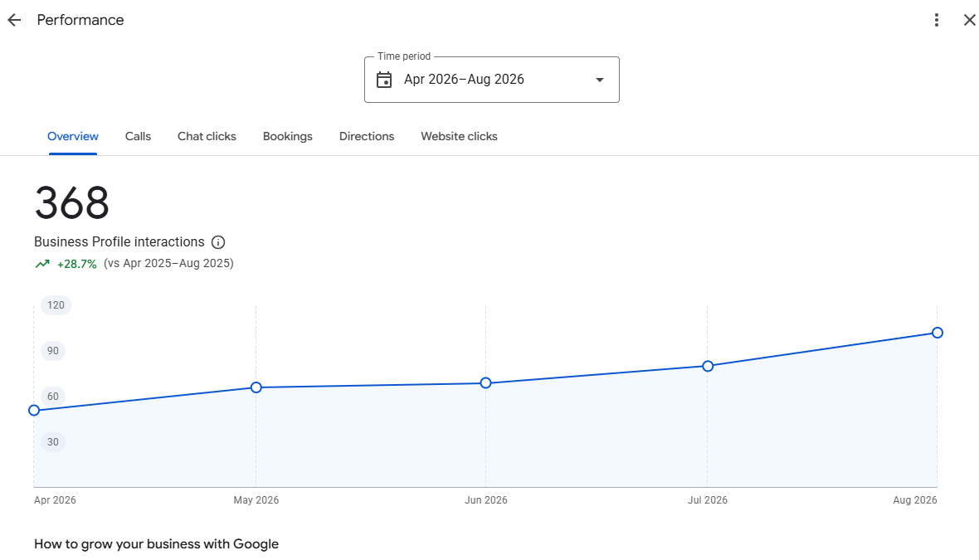Open the Chat clicks tab
Screen dimensions: 979x560
[207, 136]
